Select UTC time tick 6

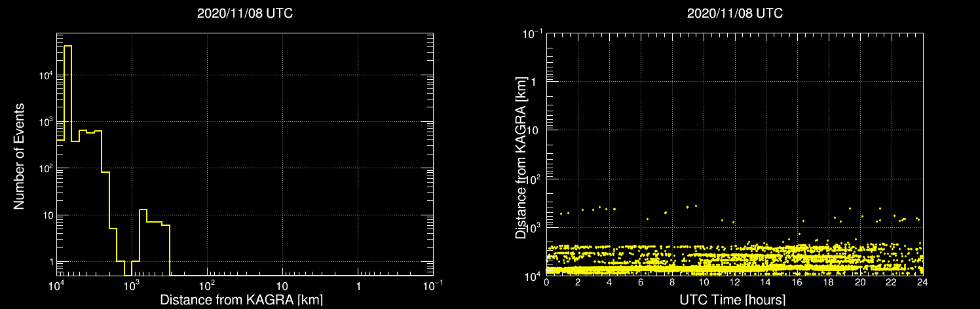(x=641, y=283)
